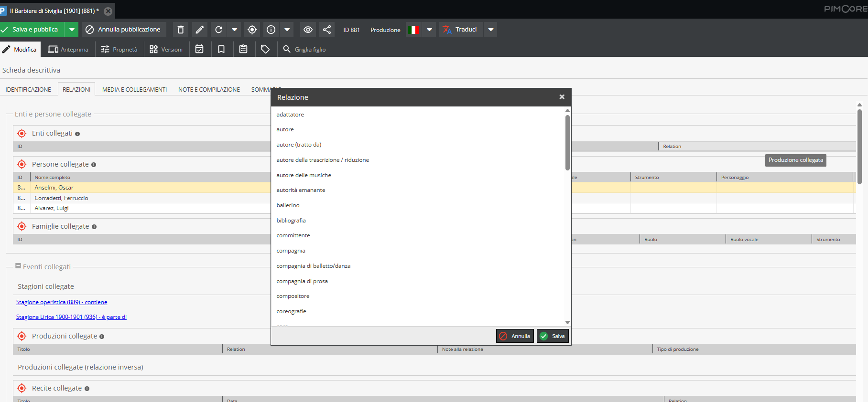Image resolution: width=868 pixels, height=402 pixels.
Task: Switch to the Proprietà tab
Action: click(119, 49)
